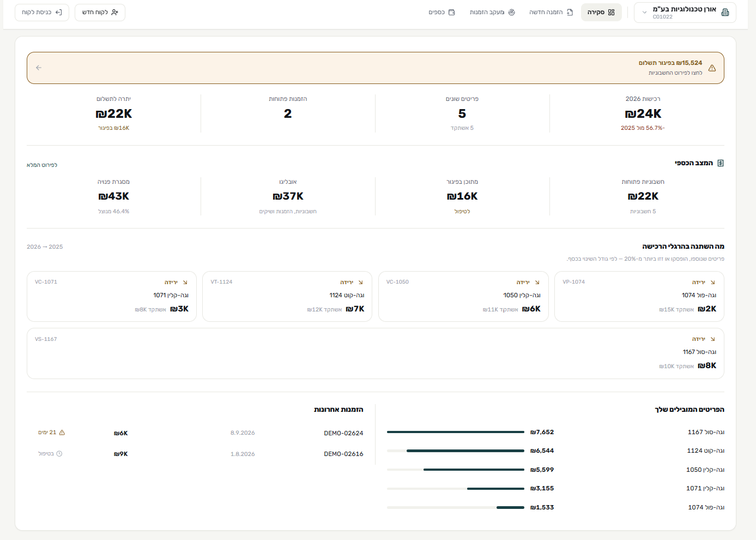
Task: Select the VC-1071 product code
Action: coord(46,282)
